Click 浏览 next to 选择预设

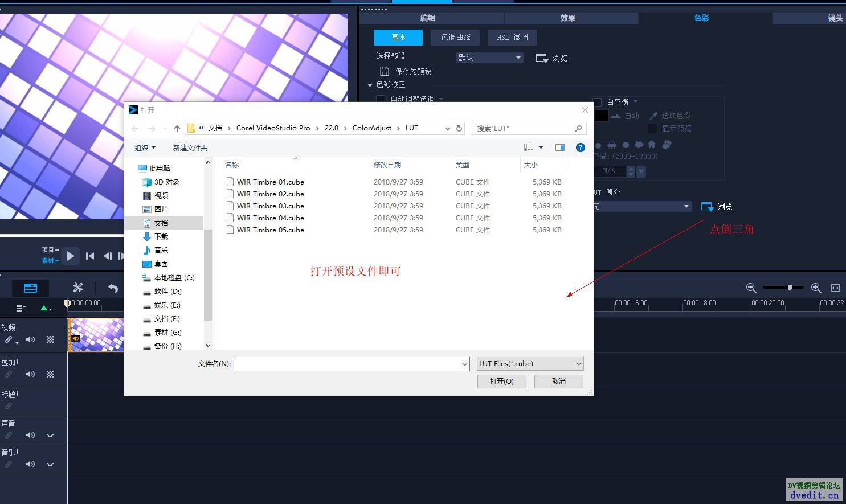(551, 58)
